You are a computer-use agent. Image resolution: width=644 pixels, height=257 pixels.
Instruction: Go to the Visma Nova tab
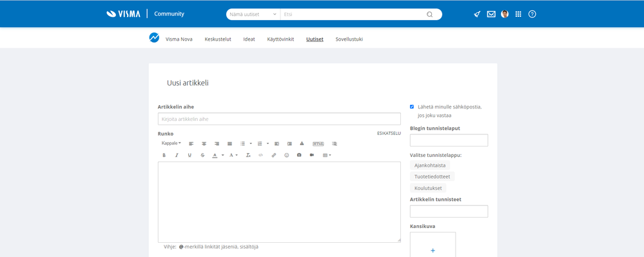tap(179, 39)
